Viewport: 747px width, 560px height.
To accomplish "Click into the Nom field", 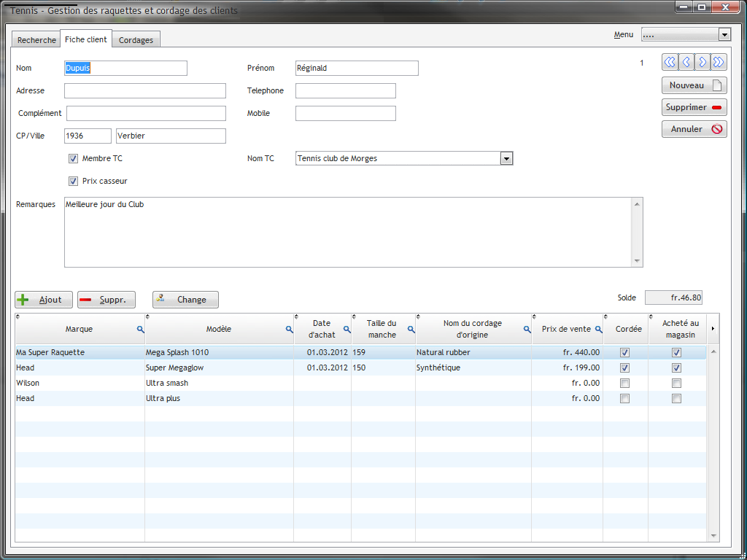I will [125, 68].
